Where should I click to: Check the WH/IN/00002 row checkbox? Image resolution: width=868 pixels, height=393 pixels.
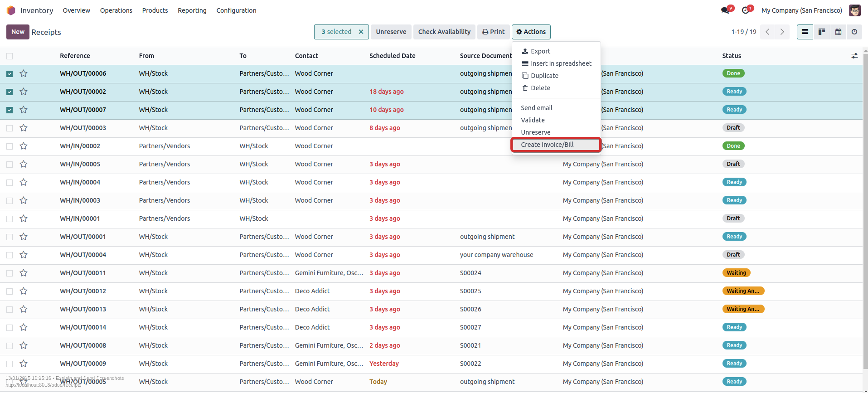pos(10,146)
